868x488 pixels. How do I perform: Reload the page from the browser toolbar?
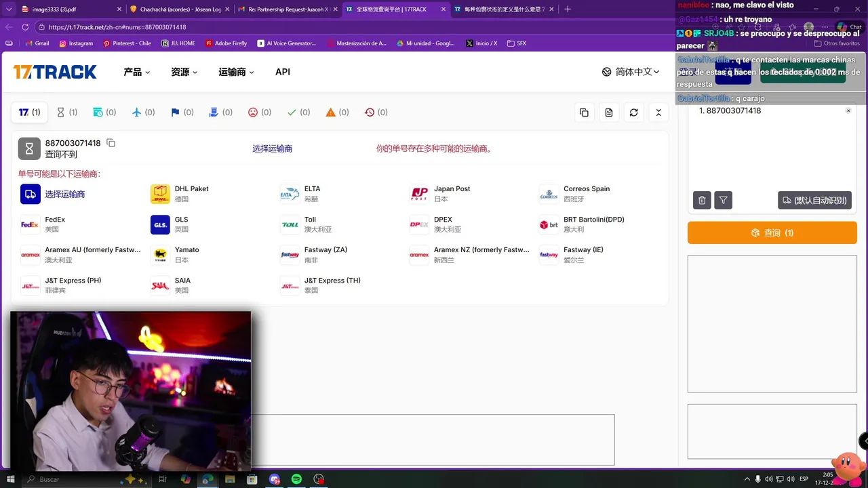tap(25, 27)
